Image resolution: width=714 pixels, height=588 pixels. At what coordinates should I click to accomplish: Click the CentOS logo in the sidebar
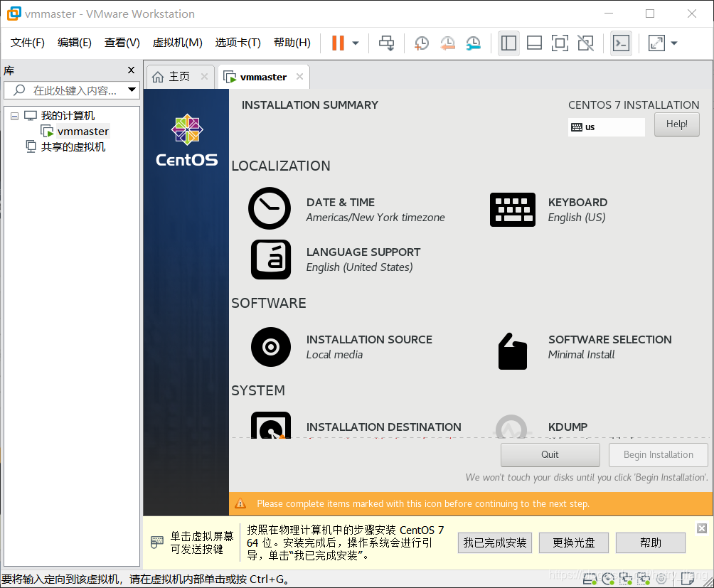point(187,141)
